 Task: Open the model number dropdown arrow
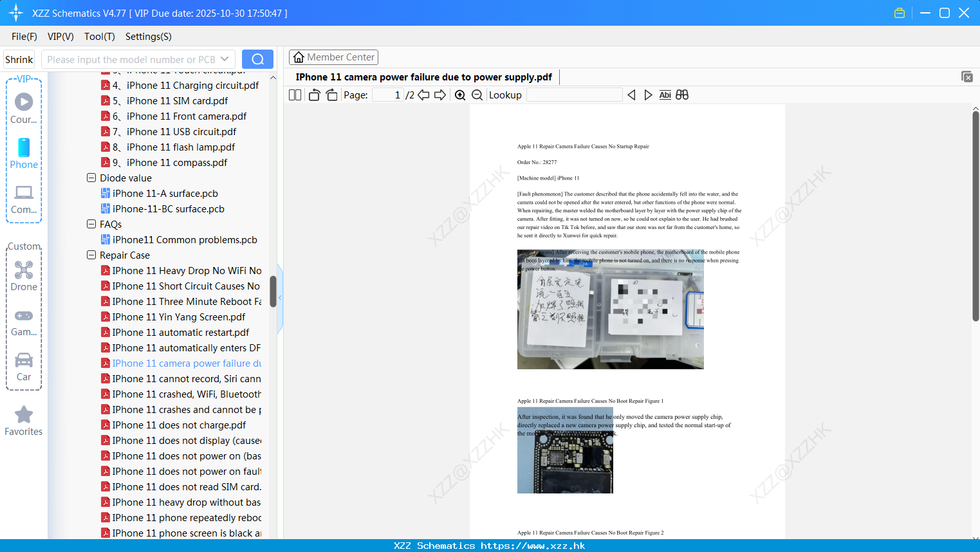coord(225,59)
